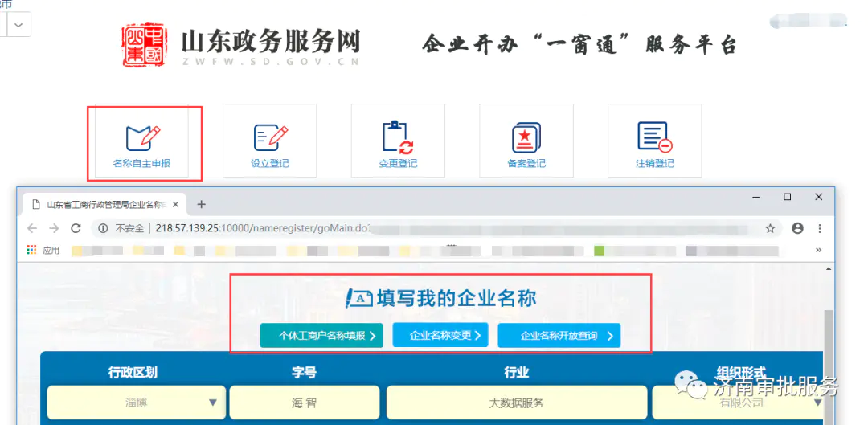Click the 行业 column label
This screenshot has width=868, height=425.
point(517,373)
